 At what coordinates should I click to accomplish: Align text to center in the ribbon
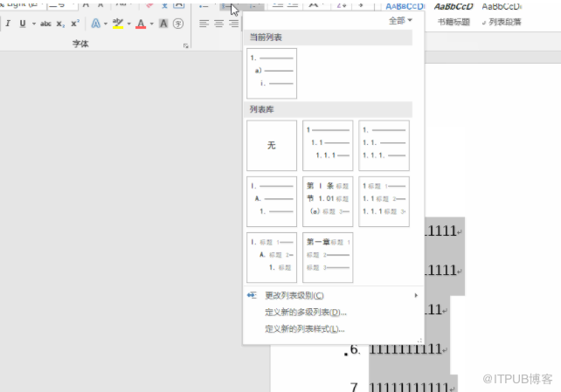coord(218,24)
